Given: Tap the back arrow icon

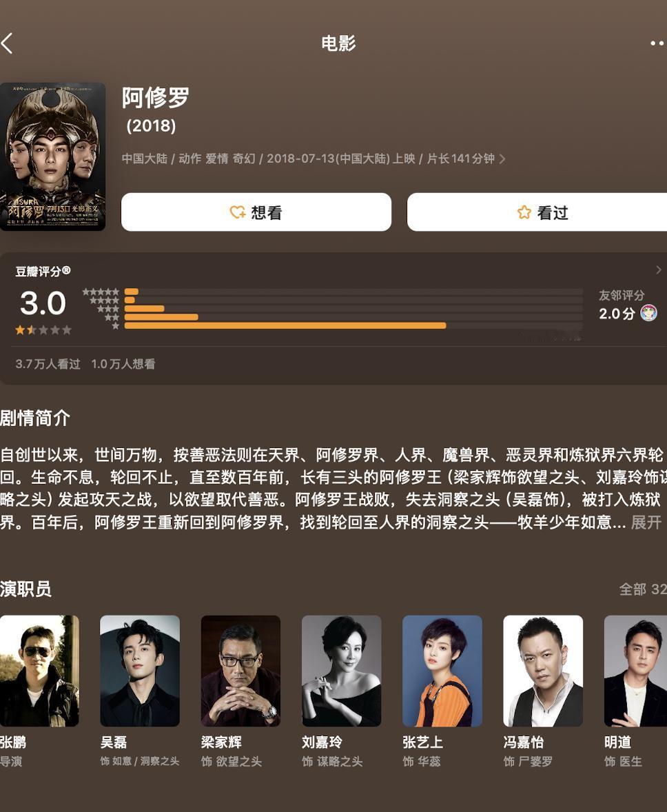Looking at the screenshot, I should 7,43.
